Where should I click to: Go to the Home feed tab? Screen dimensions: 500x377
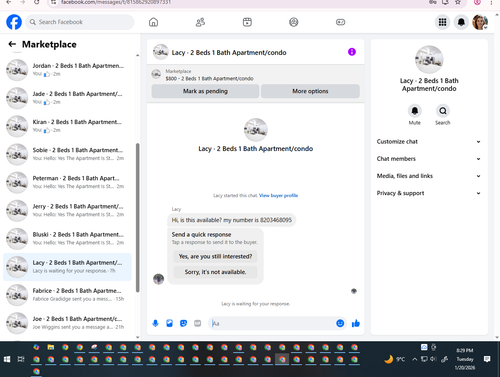pyautogui.click(x=153, y=22)
